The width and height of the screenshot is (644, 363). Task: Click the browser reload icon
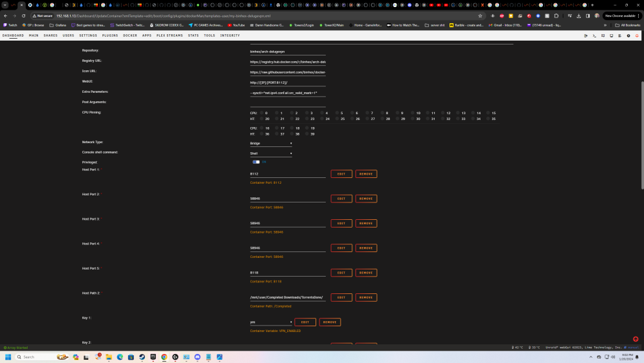coord(23,15)
